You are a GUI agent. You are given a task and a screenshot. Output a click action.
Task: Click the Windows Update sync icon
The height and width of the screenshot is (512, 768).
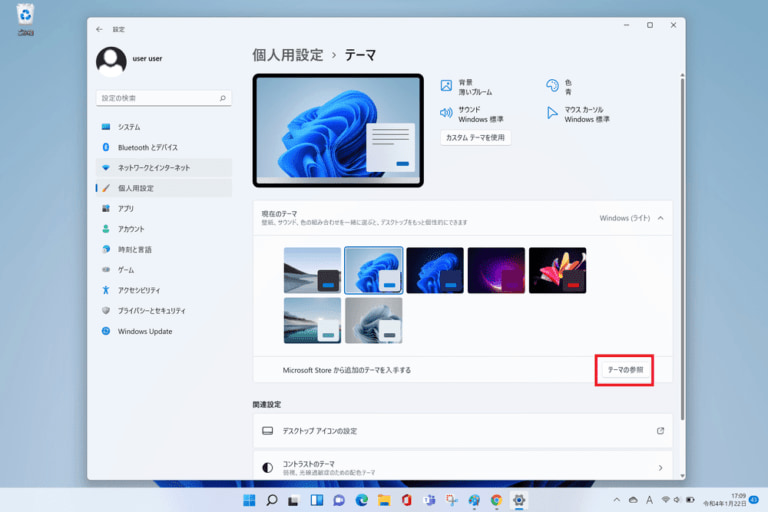pos(106,331)
